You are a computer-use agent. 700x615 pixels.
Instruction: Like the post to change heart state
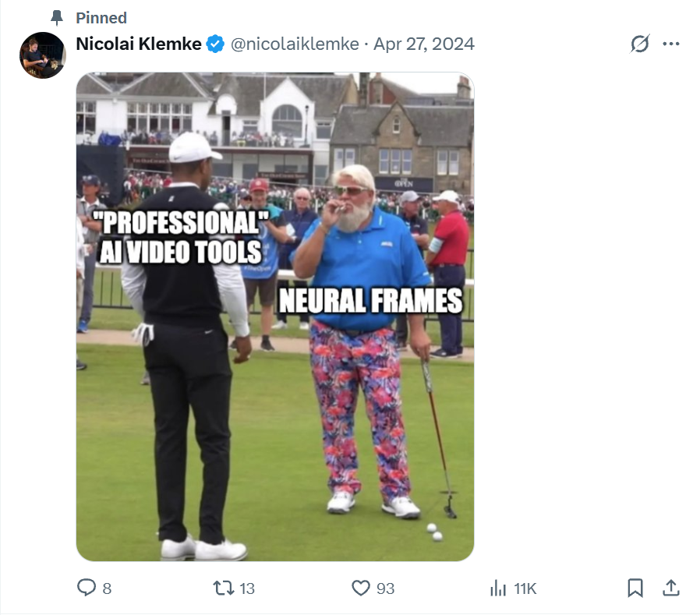pos(359,590)
